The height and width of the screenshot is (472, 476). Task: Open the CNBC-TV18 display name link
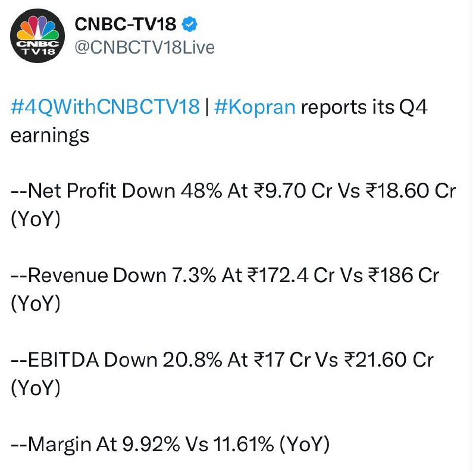click(126, 24)
